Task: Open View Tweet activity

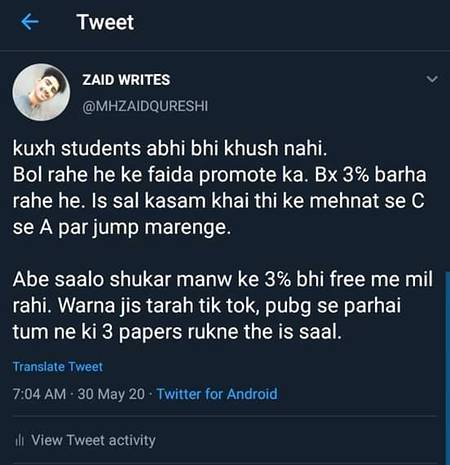Action: (85, 440)
